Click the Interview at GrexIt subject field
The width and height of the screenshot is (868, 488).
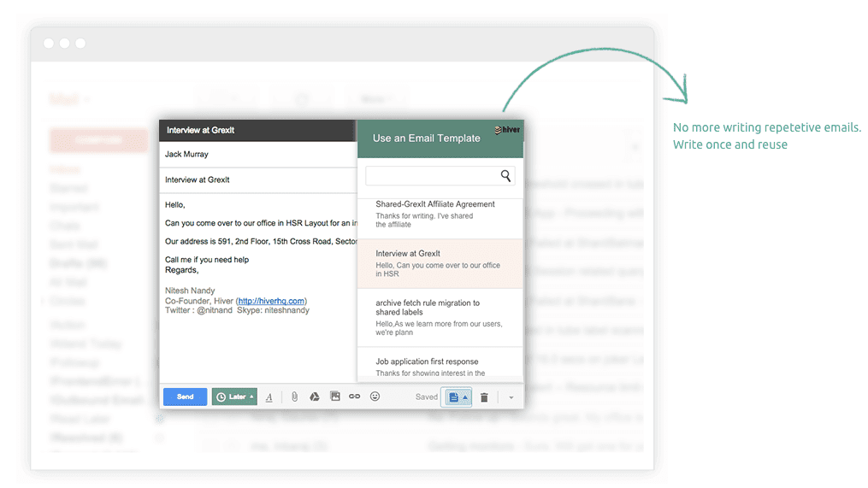pos(258,179)
